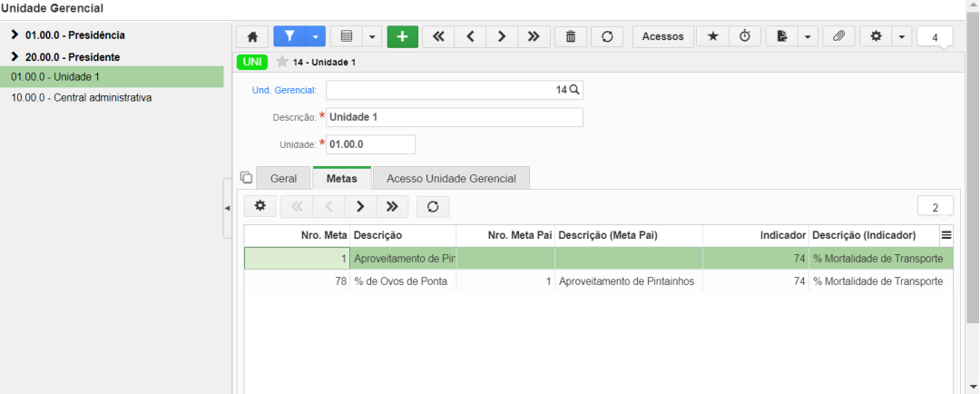Click the star favorites toolbar button
Screen dimensions: 980x394
tap(712, 37)
